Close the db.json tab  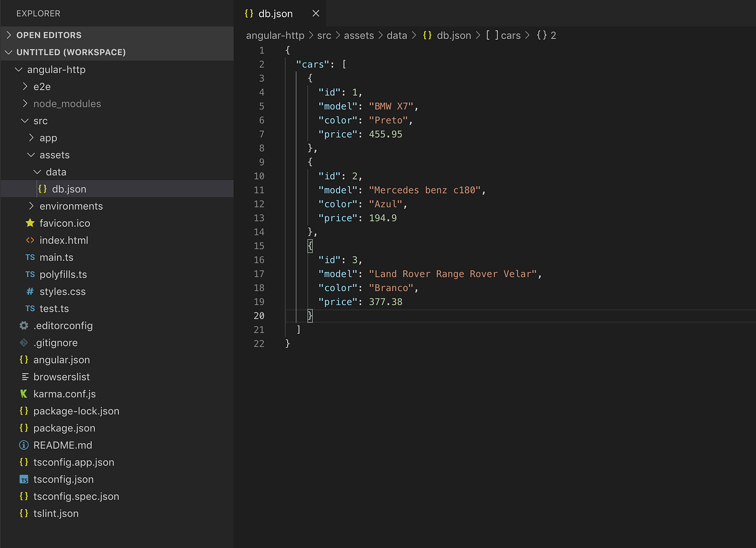316,13
